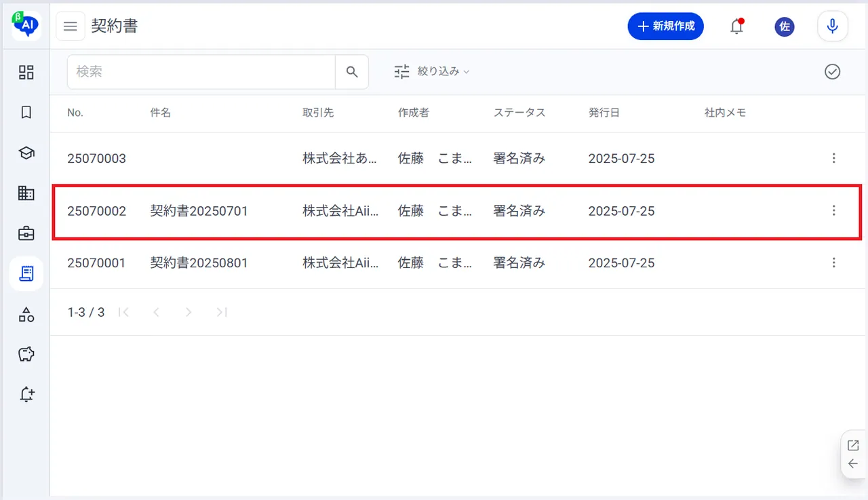The width and height of the screenshot is (868, 500).
Task: Open more options for contract 25070002
Action: [834, 211]
